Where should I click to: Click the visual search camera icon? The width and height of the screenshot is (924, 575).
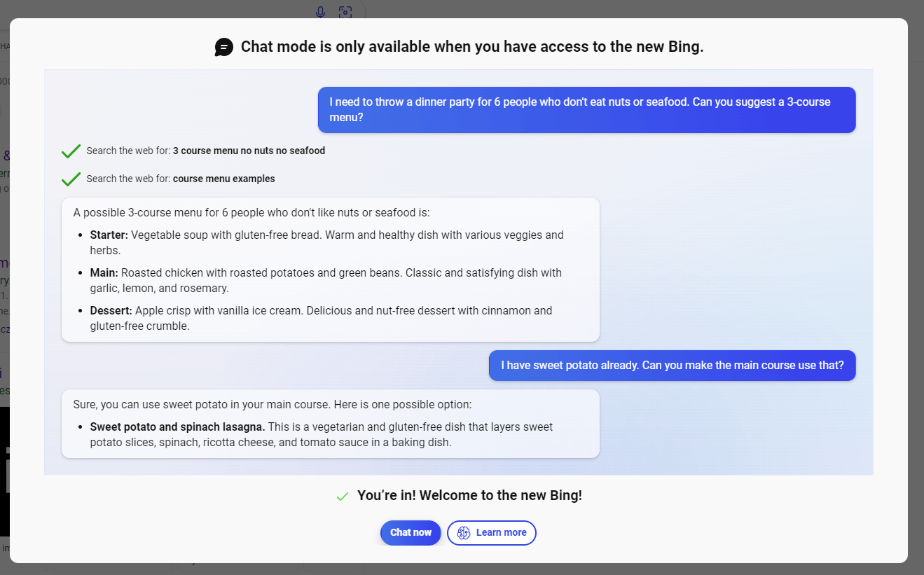(345, 12)
